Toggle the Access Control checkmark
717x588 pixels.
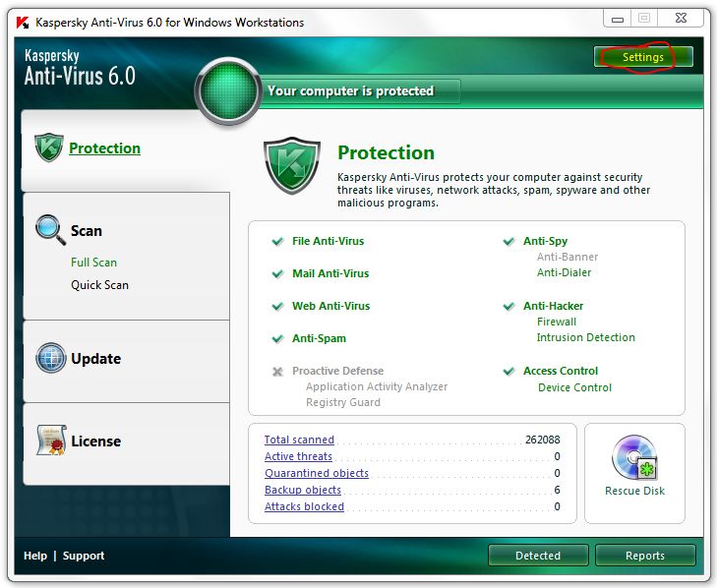coord(508,372)
